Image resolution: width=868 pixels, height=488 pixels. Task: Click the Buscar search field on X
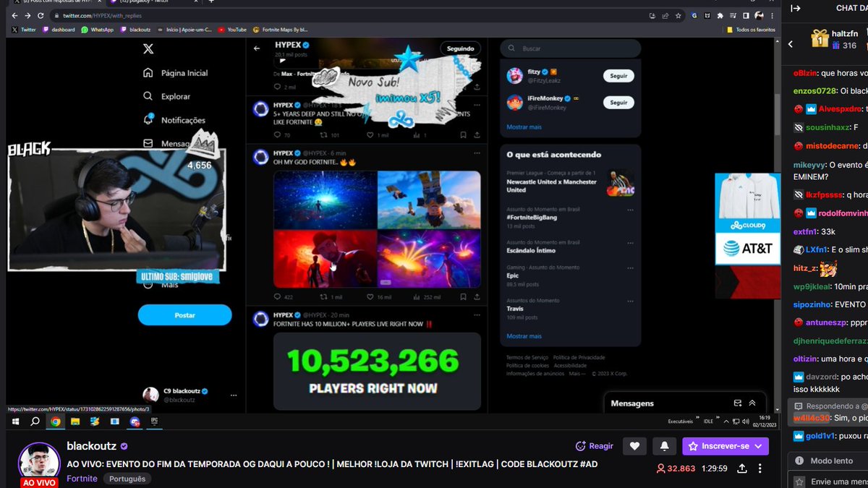[571, 48]
